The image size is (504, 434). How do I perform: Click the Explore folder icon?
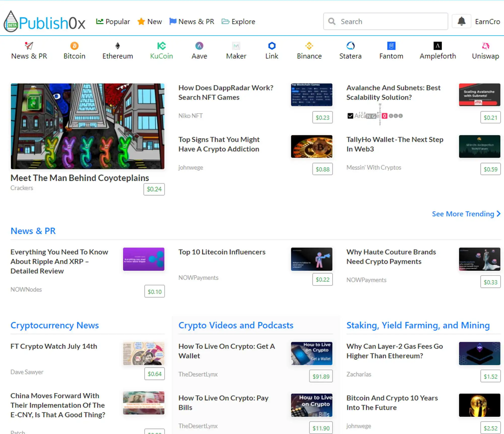[x=225, y=21]
